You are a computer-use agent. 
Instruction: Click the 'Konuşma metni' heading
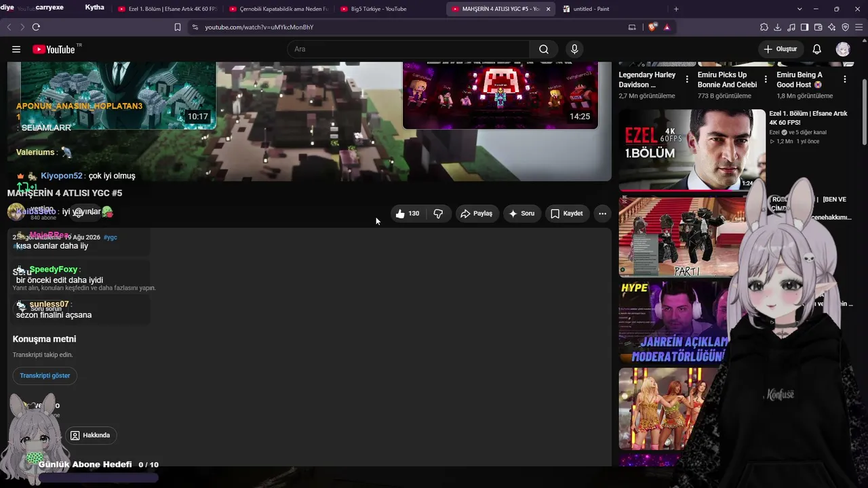pyautogui.click(x=44, y=339)
